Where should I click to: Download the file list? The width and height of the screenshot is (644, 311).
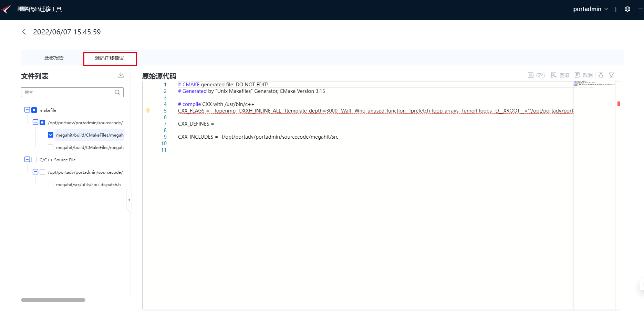click(x=121, y=75)
